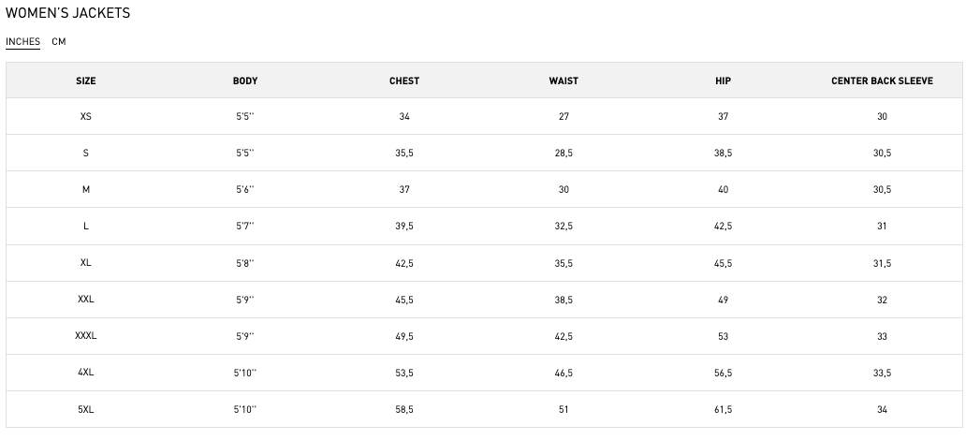The width and height of the screenshot is (980, 440).
Task: Click the SIZE column header
Action: click(x=86, y=81)
